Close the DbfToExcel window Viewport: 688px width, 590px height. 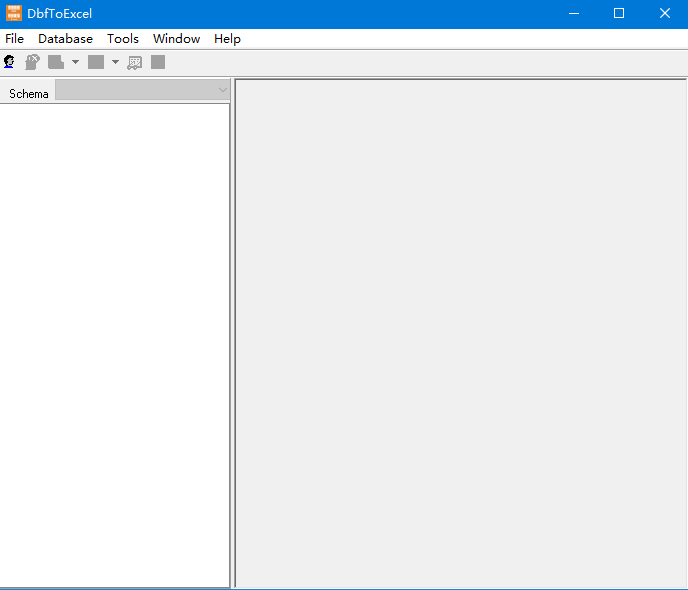665,14
